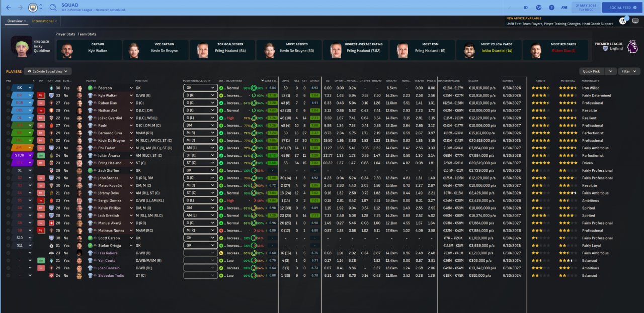Toggle the selection circle for Jack Grealish

pyautogui.click(x=8, y=216)
